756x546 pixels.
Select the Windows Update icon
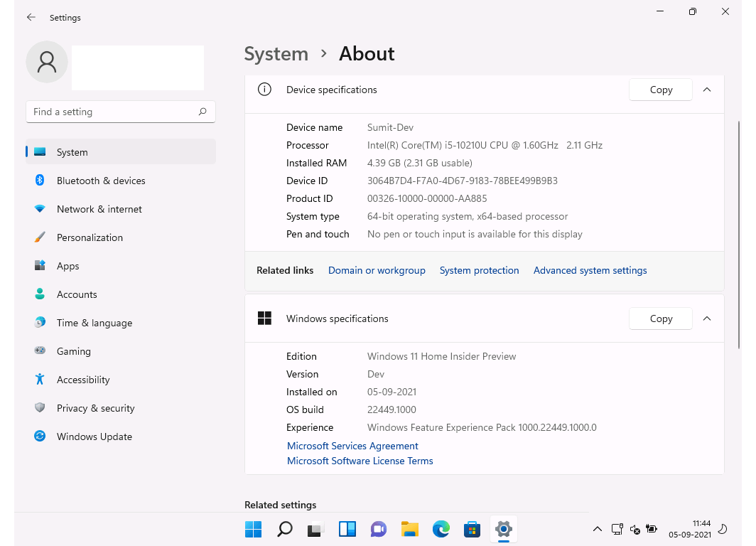tap(39, 437)
